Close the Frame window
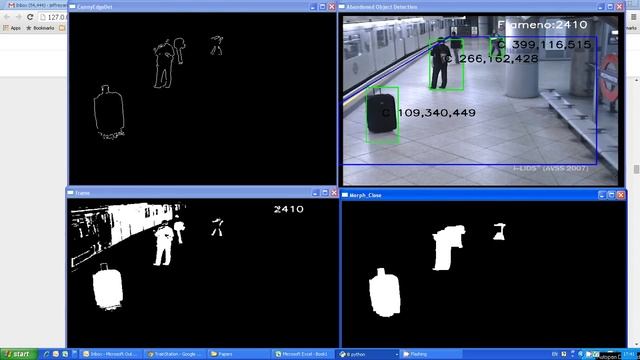 click(334, 193)
